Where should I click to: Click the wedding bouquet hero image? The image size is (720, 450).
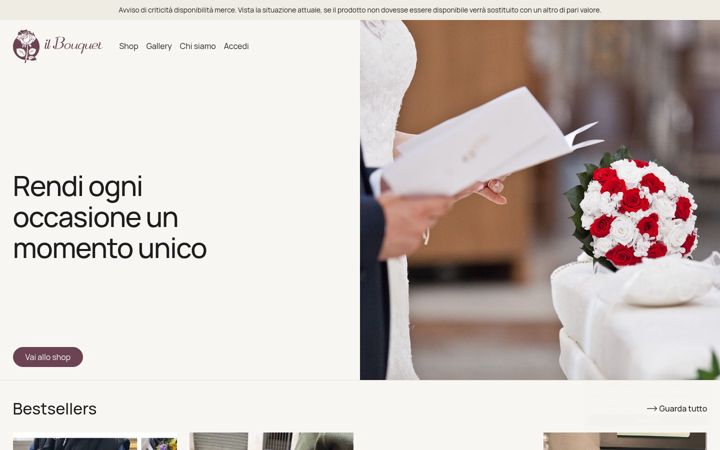[x=540, y=200]
